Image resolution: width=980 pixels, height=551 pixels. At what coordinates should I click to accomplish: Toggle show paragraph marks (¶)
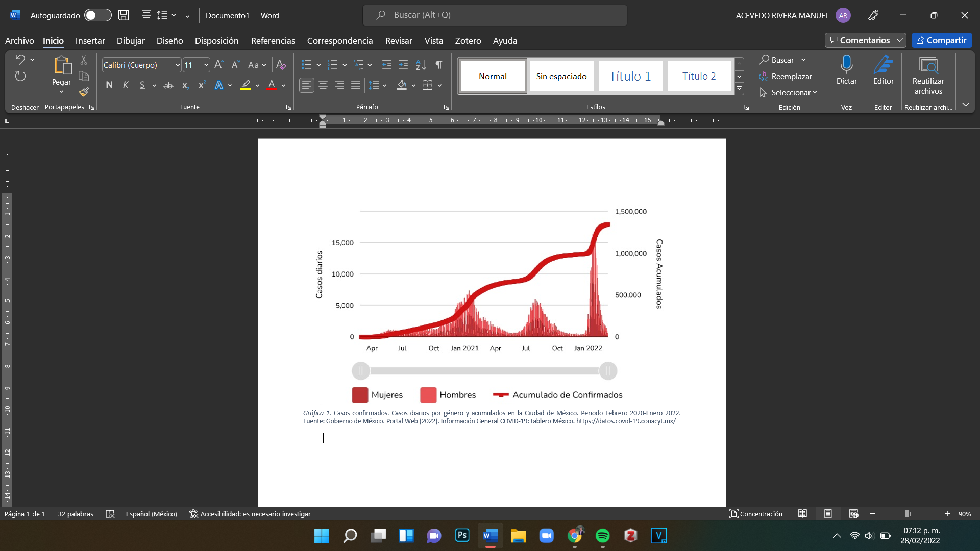click(439, 65)
